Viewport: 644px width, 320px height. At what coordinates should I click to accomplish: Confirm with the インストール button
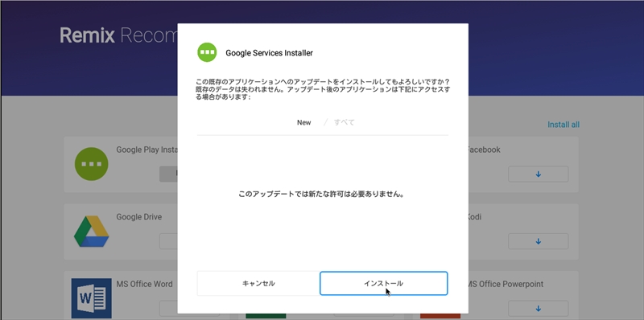pyautogui.click(x=384, y=283)
